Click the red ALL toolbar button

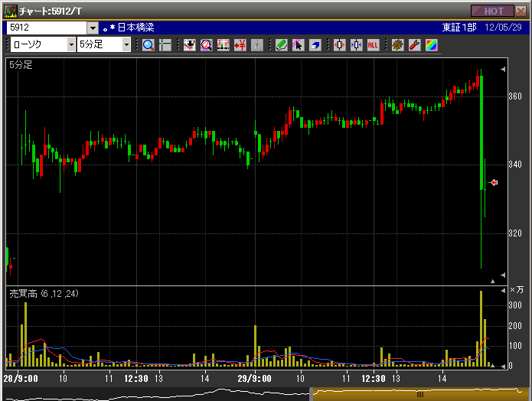373,44
